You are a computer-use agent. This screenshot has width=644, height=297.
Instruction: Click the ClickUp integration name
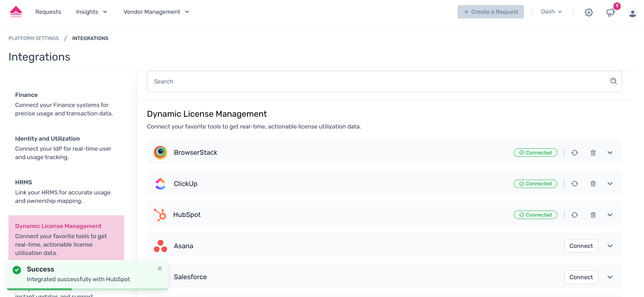(185, 184)
